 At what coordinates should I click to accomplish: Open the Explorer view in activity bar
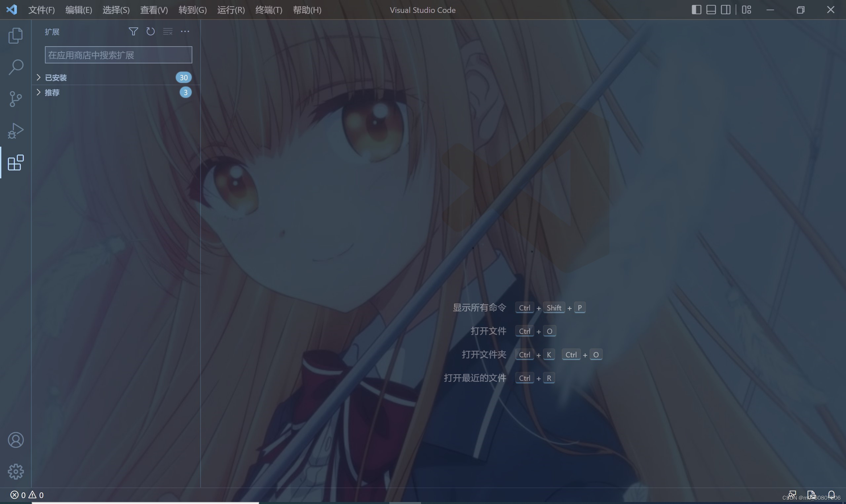point(15,35)
